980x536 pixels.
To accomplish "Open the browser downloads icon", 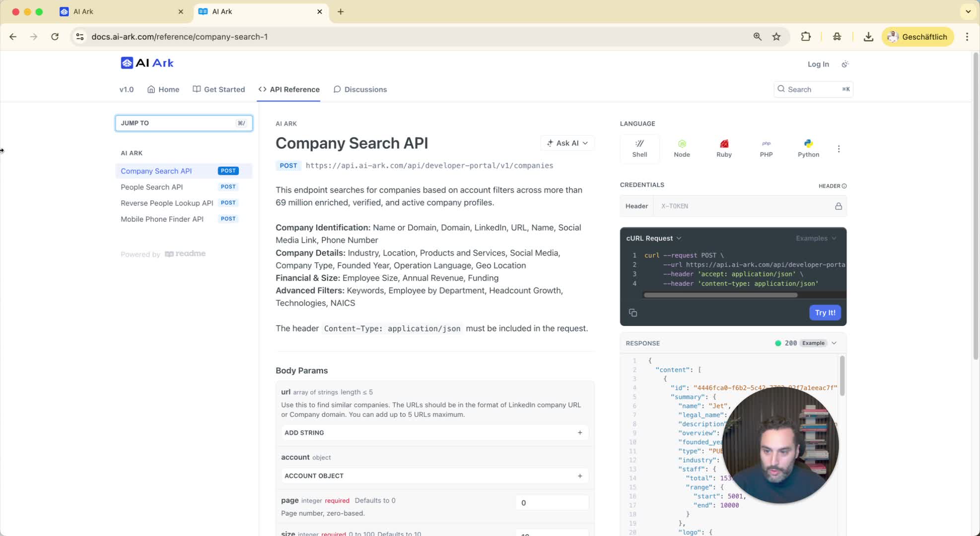I will click(x=868, y=37).
